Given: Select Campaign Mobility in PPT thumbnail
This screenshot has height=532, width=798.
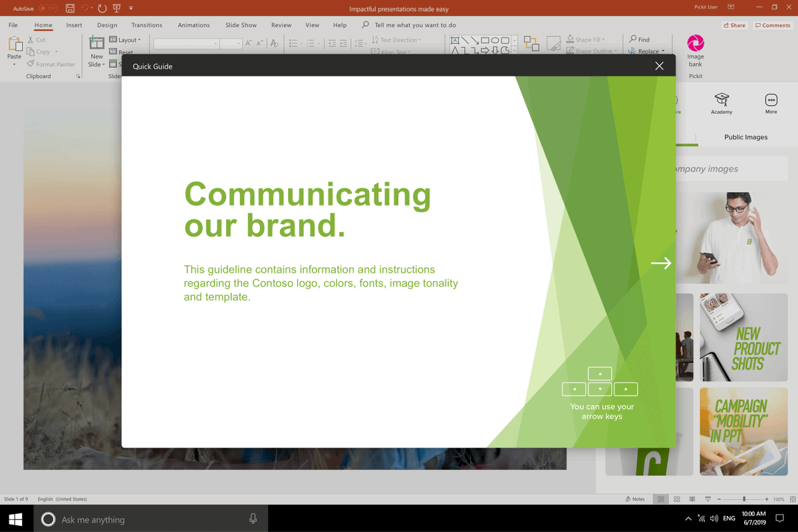Looking at the screenshot, I should [744, 432].
